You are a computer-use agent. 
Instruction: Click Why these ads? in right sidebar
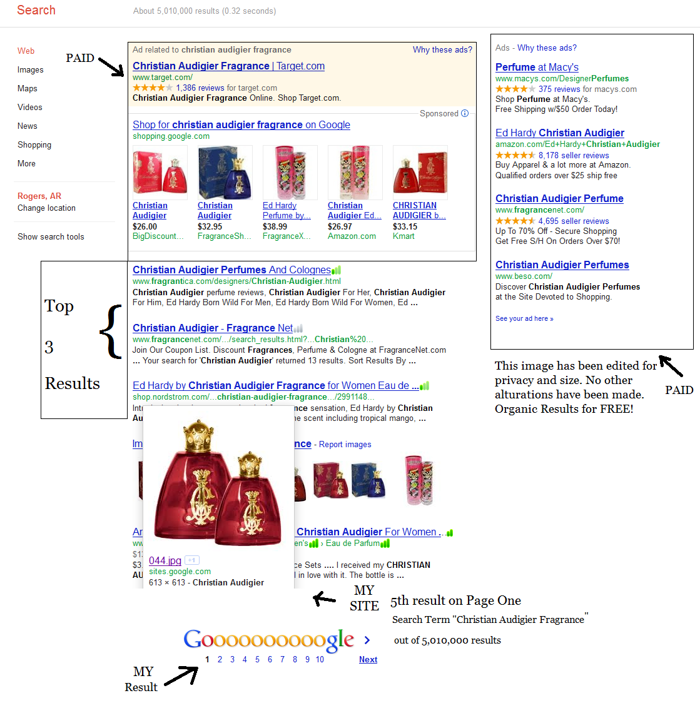tap(547, 48)
